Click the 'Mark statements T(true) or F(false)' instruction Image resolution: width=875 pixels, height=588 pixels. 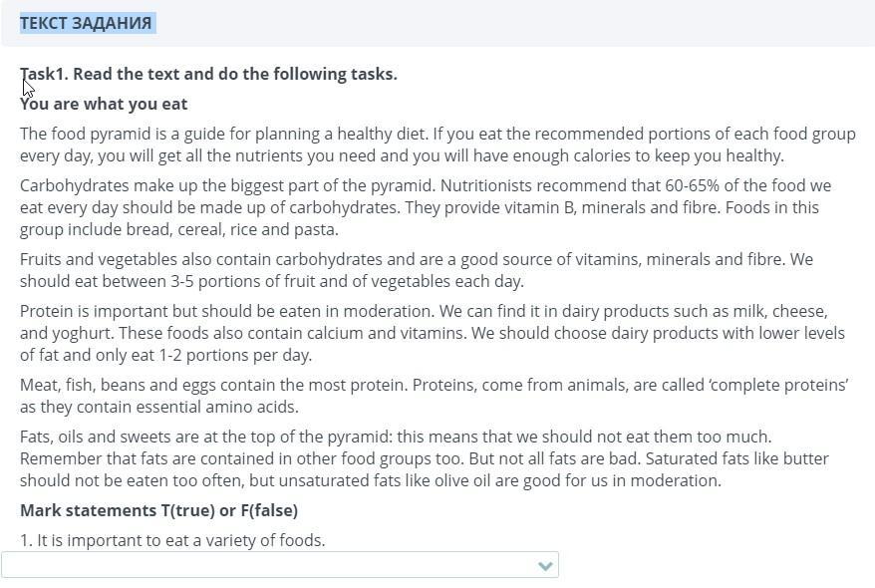tap(159, 510)
